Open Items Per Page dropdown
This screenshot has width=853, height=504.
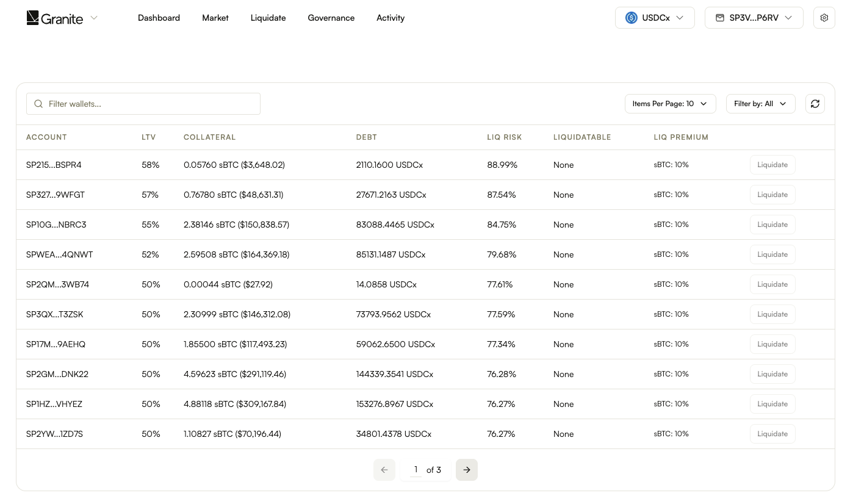(670, 104)
